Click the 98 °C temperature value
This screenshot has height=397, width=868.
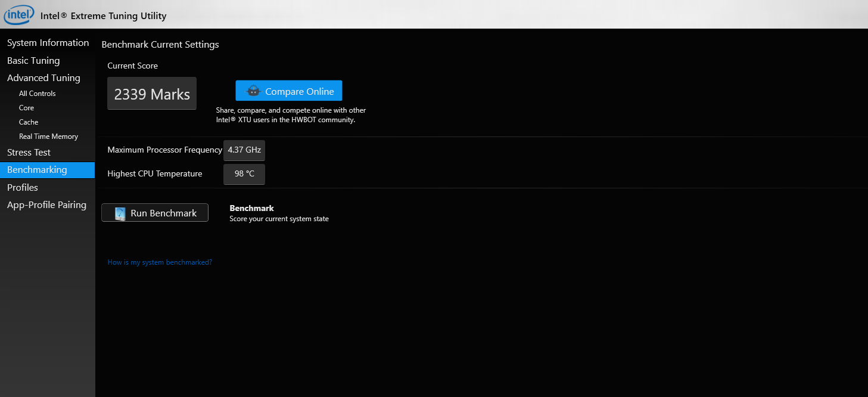tap(244, 174)
